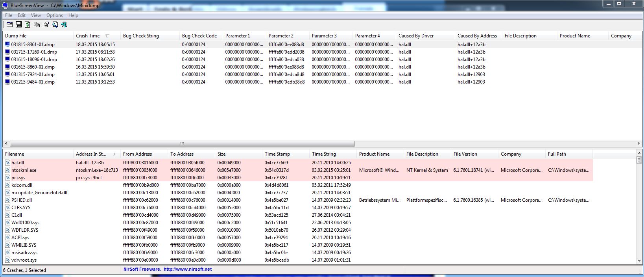Click the Find magnifier icon in toolbar
Image resolution: width=644 pixels, height=277 pixels.
coord(55,24)
